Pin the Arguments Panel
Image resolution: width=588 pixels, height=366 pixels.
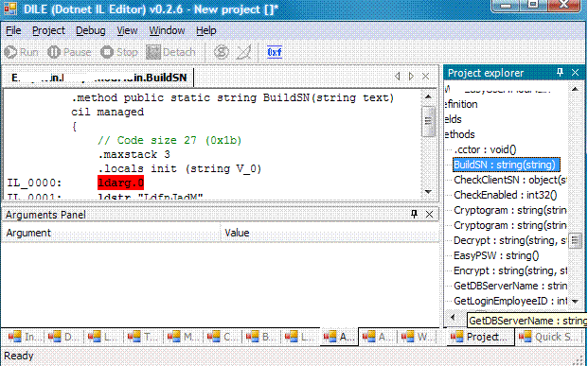point(414,214)
